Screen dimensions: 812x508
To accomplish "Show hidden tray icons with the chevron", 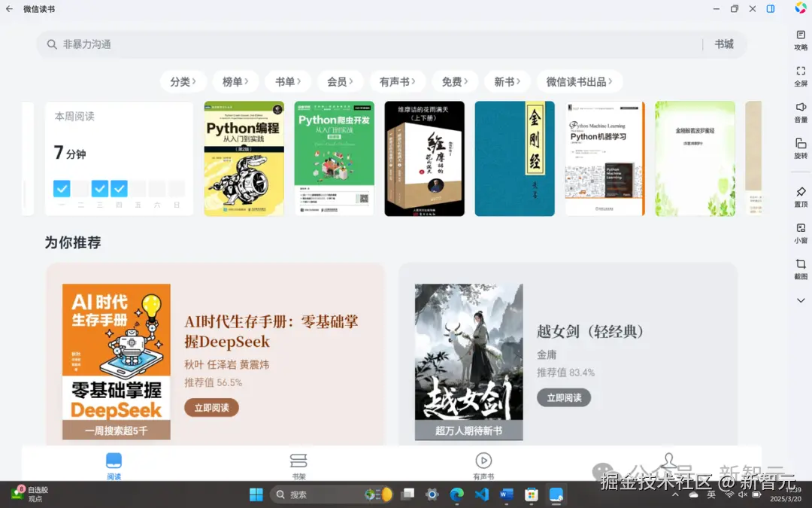I will 675,494.
